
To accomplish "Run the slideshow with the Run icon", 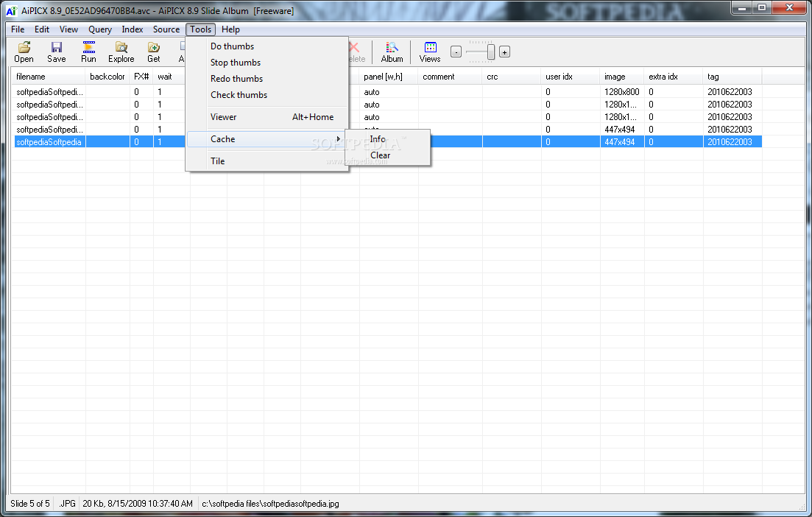I will tap(88, 52).
